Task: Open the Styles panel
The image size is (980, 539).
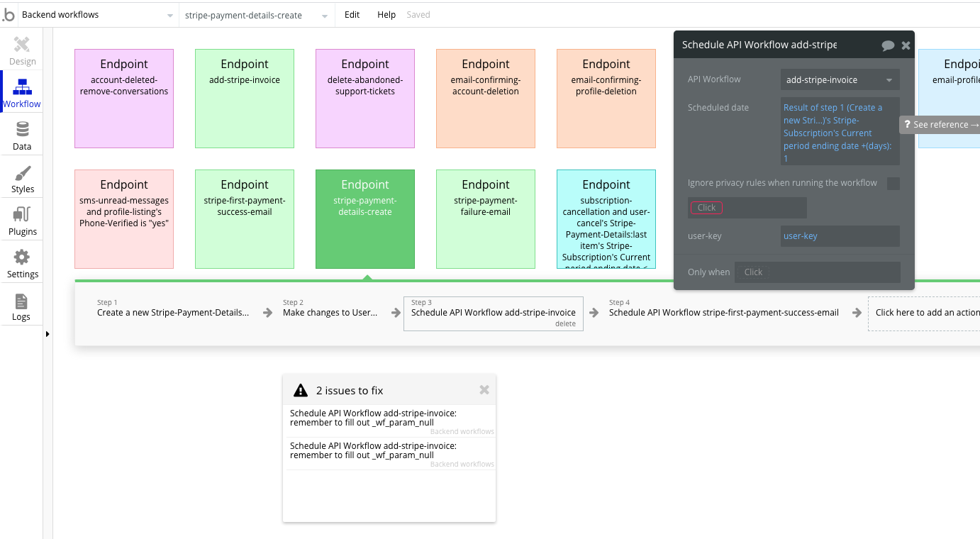Action: [22, 177]
